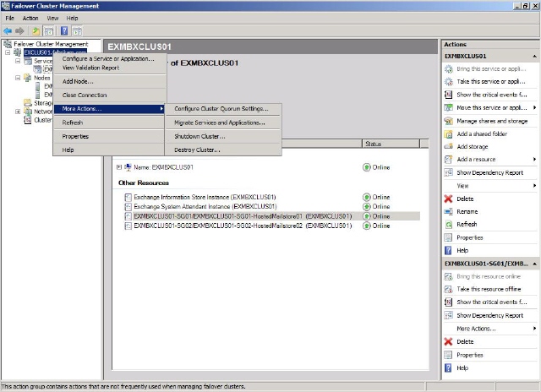Click the Up one level folder icon
The image size is (541, 392).
click(x=36, y=31)
